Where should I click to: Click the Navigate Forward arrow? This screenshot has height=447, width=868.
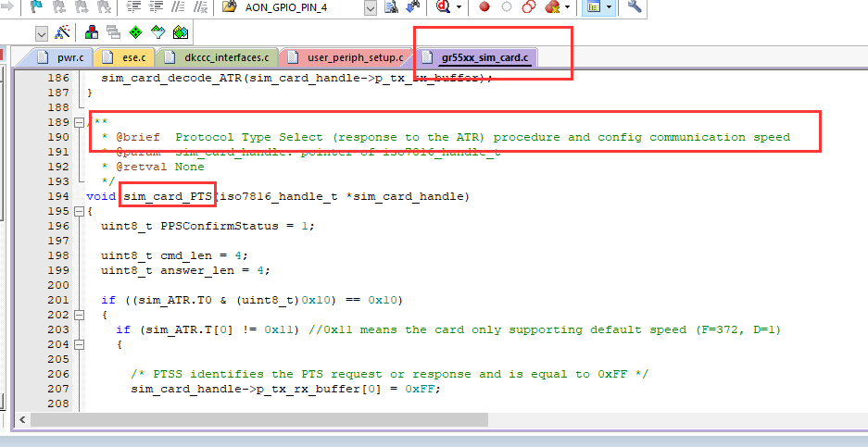point(6,6)
